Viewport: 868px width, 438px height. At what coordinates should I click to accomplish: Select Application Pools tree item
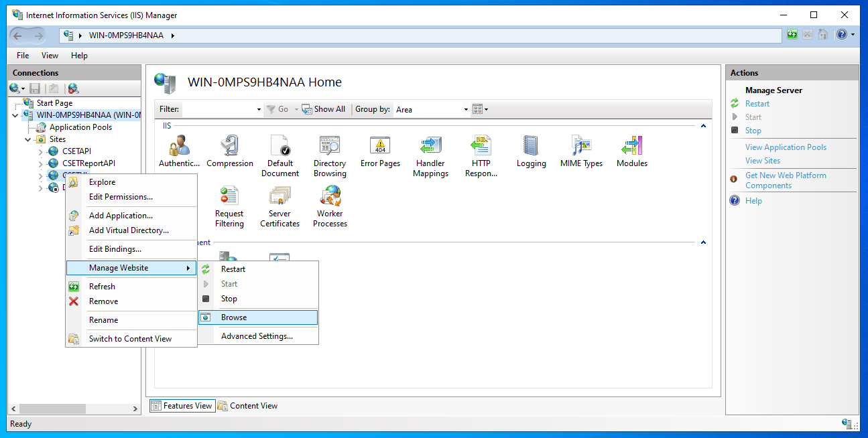pyautogui.click(x=80, y=127)
